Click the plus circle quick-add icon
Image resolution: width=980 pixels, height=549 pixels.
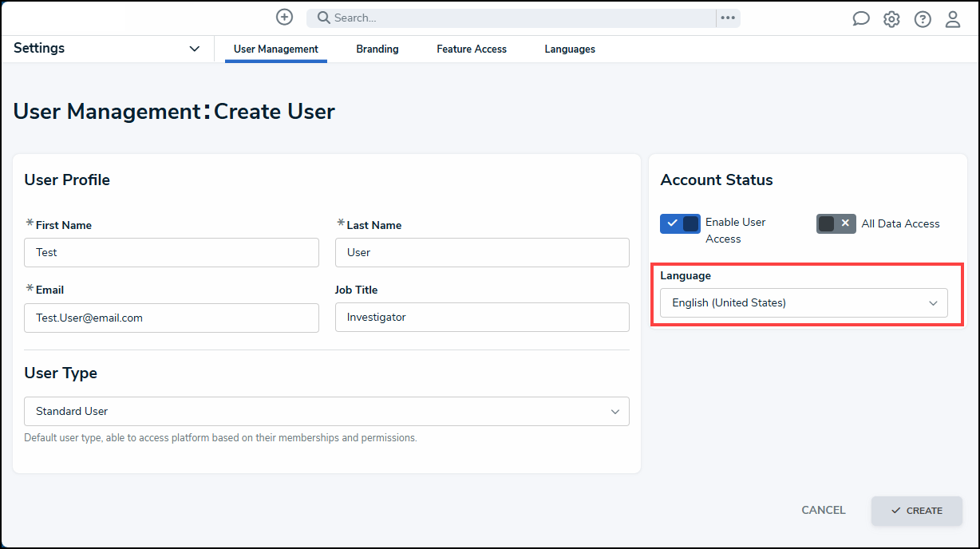[284, 17]
